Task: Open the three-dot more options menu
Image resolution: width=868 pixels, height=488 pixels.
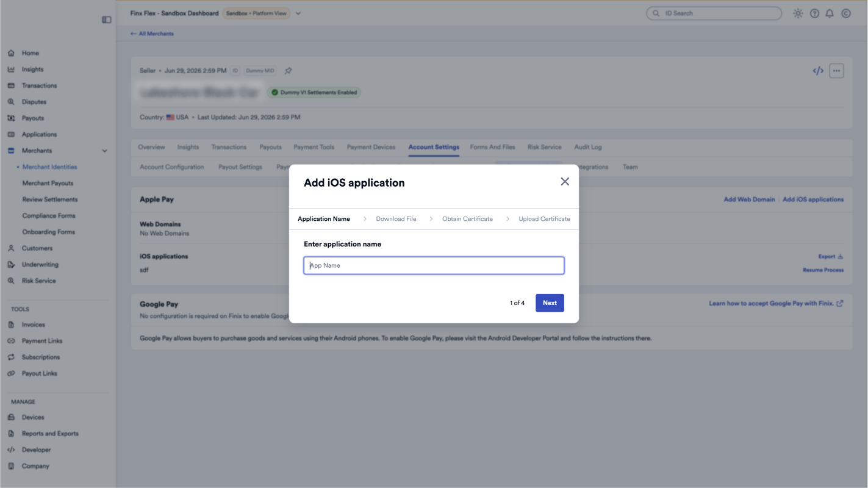Action: [x=836, y=71]
